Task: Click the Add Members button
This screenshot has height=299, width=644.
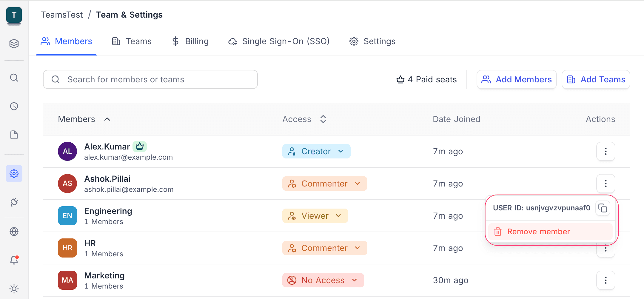Action: coord(517,79)
